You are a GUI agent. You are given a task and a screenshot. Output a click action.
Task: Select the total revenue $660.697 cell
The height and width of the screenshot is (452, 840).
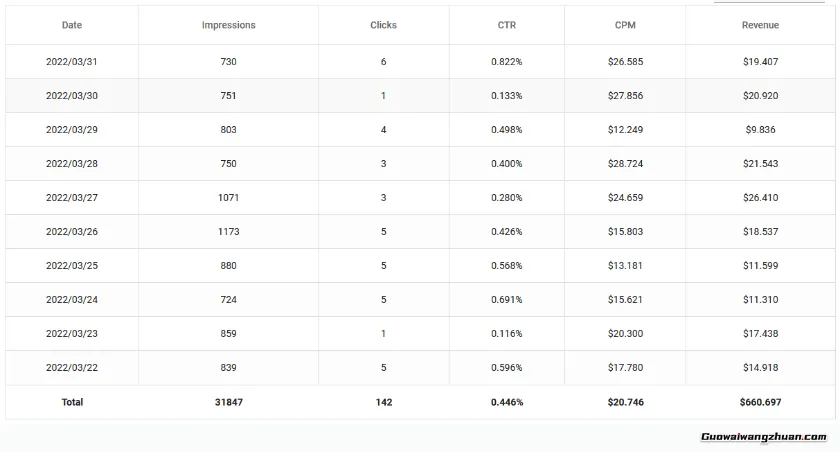click(x=760, y=402)
